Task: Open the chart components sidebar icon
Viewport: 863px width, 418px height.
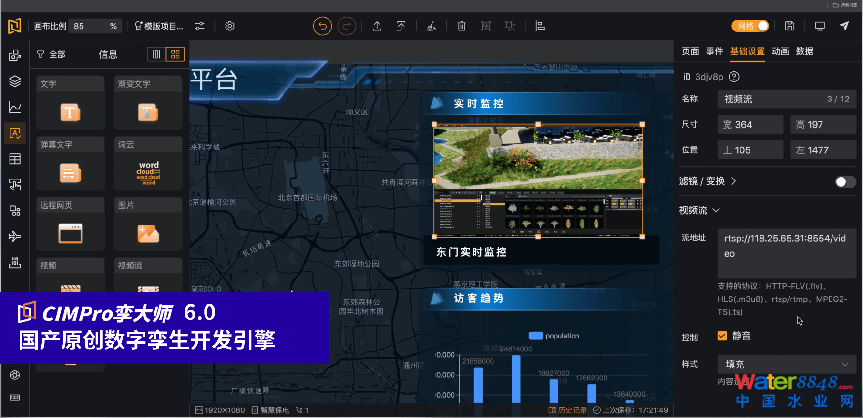Action: (x=15, y=107)
